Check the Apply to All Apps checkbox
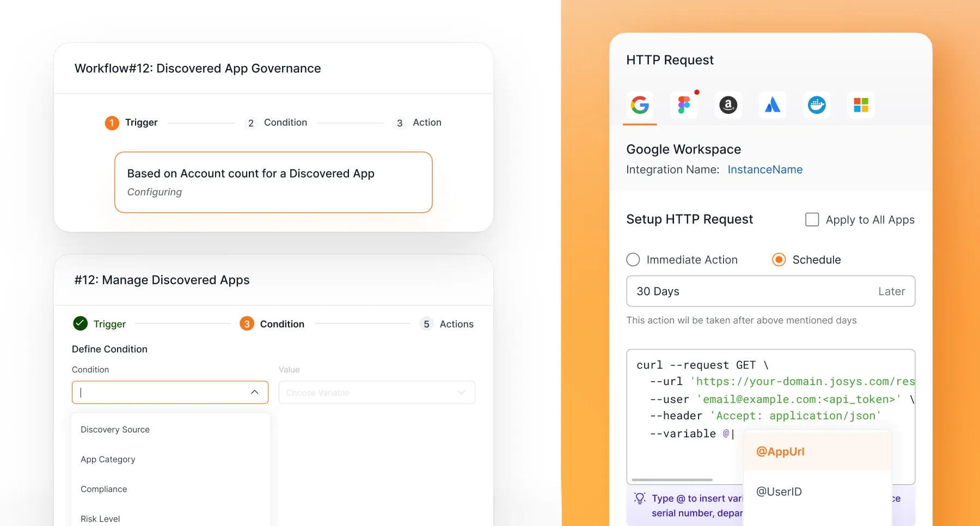Viewport: 980px width, 526px height. click(x=812, y=219)
